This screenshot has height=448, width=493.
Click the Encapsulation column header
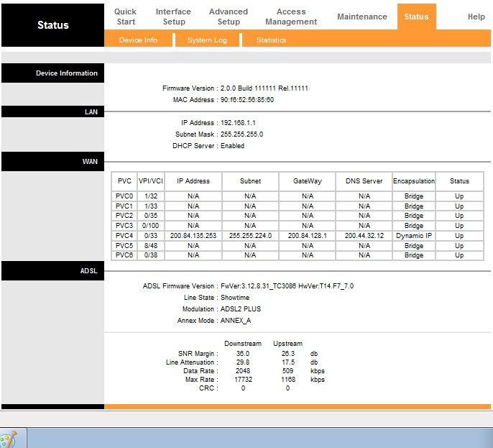pos(414,181)
